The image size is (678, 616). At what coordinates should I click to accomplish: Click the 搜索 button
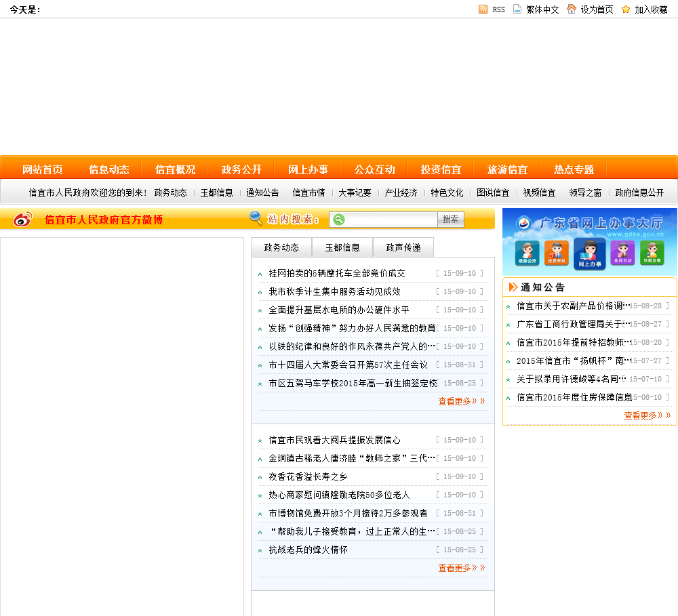coord(451,219)
